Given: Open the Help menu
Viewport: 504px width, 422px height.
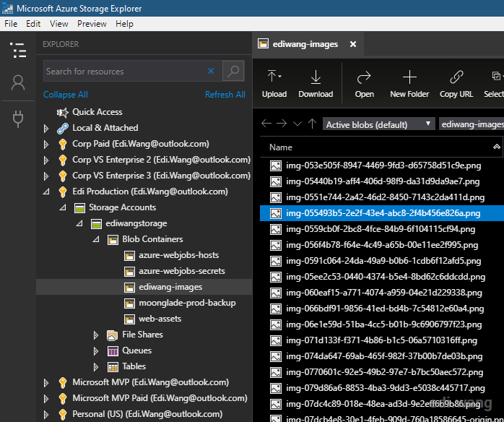Looking at the screenshot, I should tap(124, 24).
